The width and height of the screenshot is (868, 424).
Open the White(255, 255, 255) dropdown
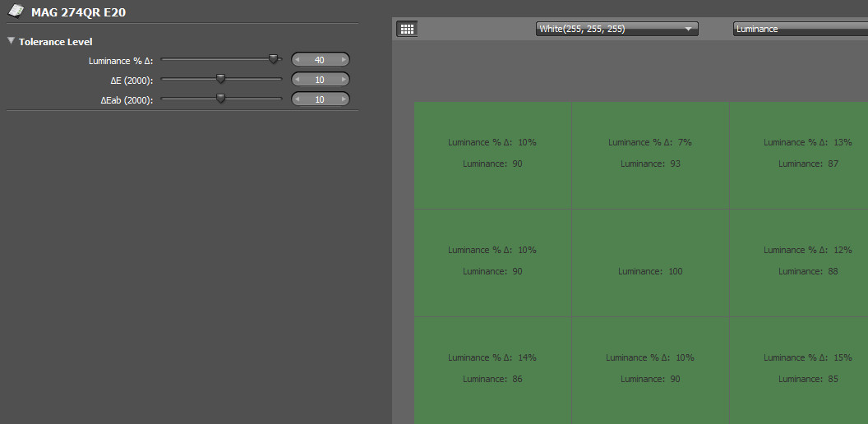click(616, 29)
